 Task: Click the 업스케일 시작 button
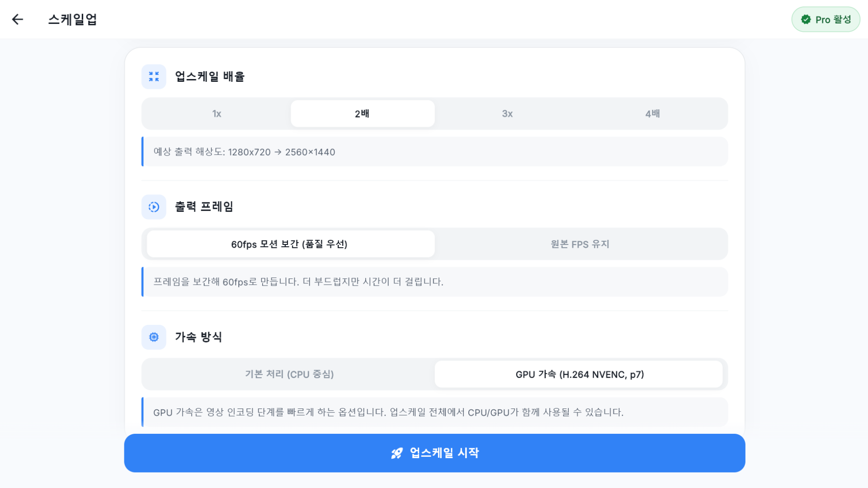(434, 453)
